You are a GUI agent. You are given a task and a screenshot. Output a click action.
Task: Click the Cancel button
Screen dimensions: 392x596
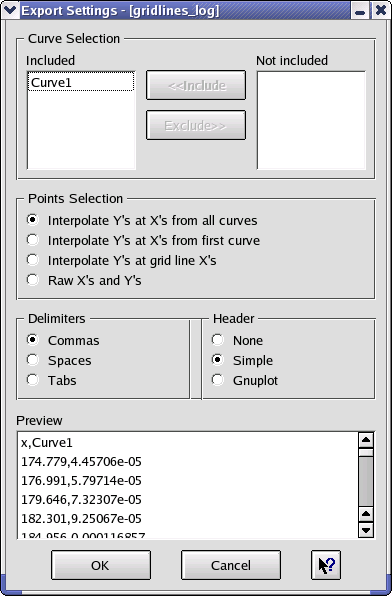(231, 565)
